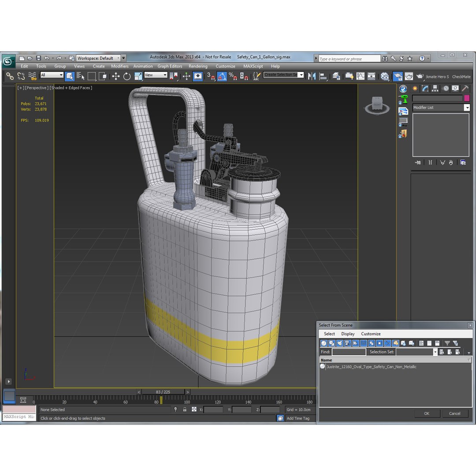
Task: Open the selection filter All dropdown
Action: coord(52,75)
